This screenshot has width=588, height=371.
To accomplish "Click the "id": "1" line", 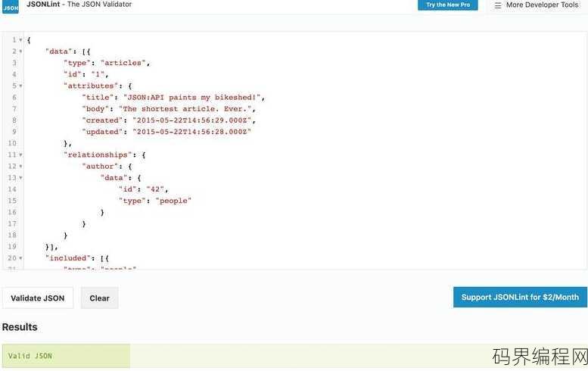I will click(x=86, y=74).
